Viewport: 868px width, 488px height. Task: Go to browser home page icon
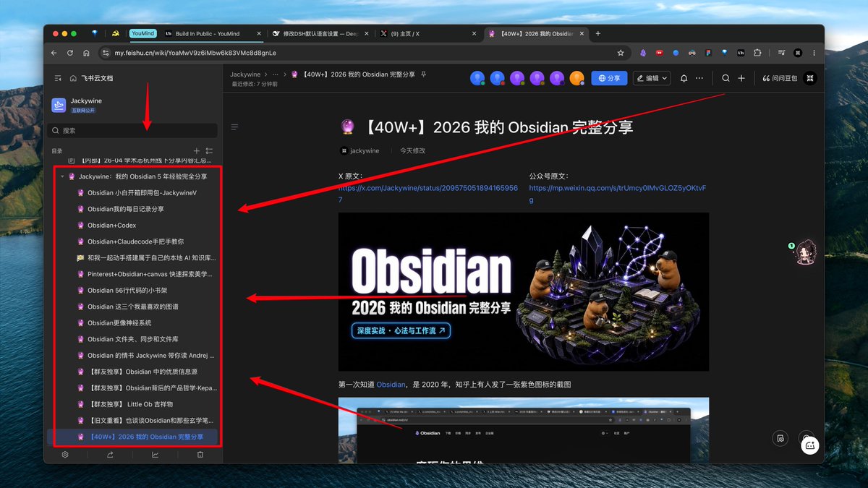tap(86, 53)
